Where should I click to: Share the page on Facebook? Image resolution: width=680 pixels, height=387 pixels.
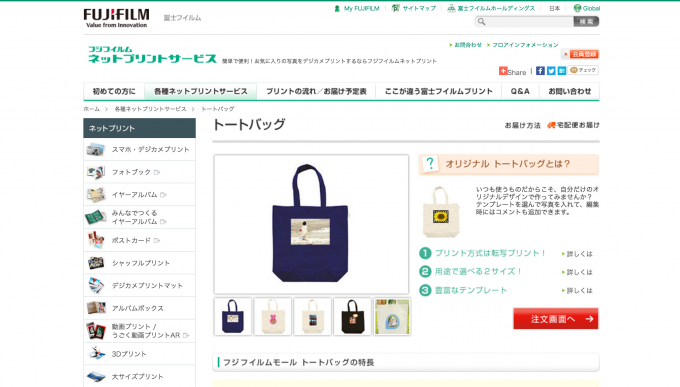540,71
